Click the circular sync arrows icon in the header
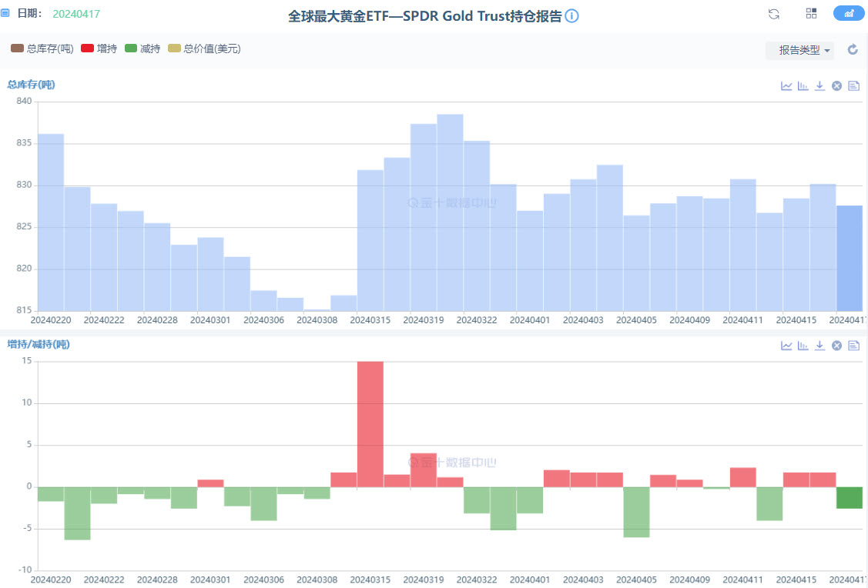 point(774,14)
